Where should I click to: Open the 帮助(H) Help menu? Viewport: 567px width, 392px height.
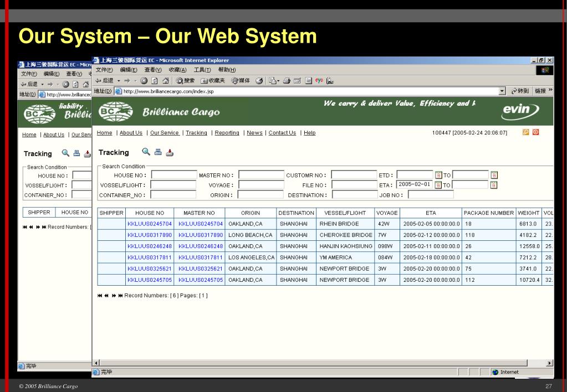click(x=227, y=69)
